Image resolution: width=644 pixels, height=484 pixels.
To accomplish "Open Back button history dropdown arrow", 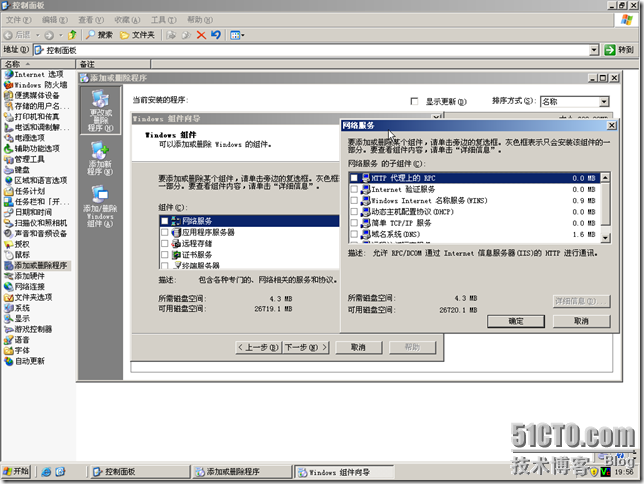I will pyautogui.click(x=37, y=35).
